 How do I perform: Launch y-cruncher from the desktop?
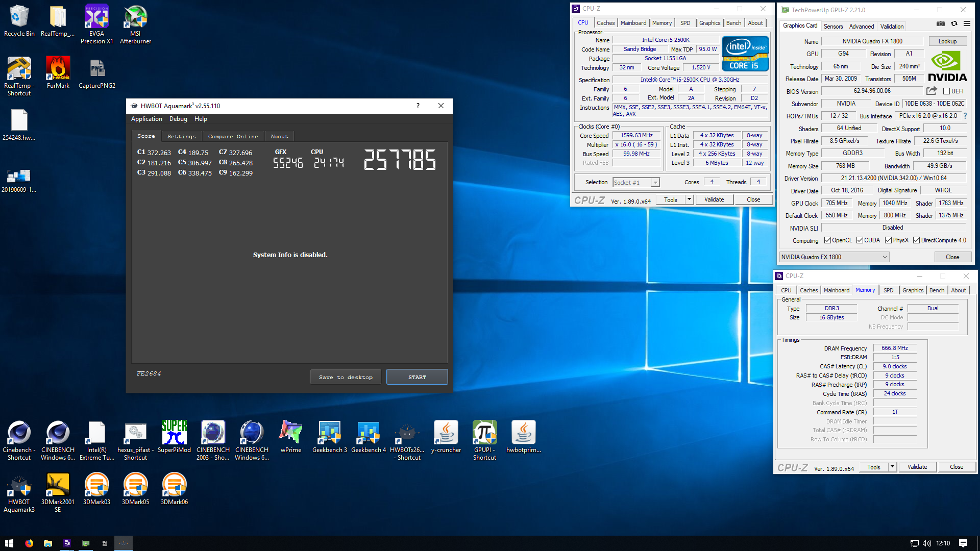[x=446, y=437]
